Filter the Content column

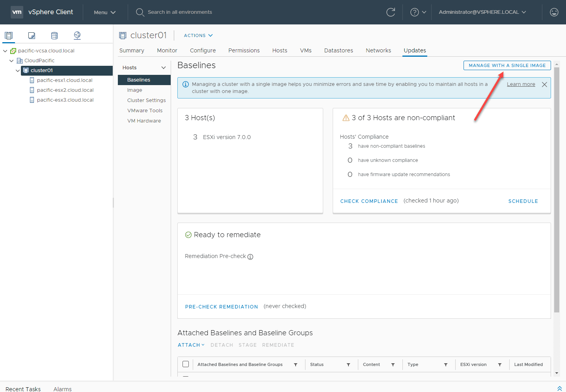point(393,365)
